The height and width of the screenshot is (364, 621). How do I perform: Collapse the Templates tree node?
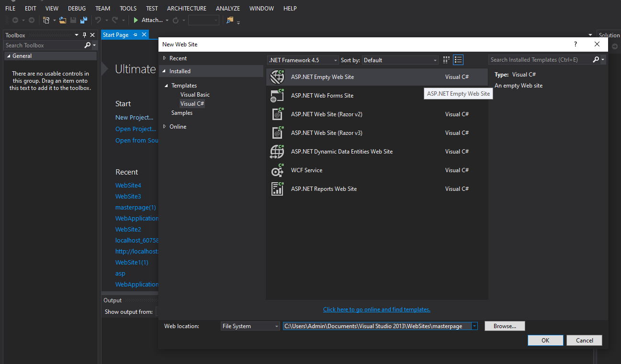click(x=167, y=86)
